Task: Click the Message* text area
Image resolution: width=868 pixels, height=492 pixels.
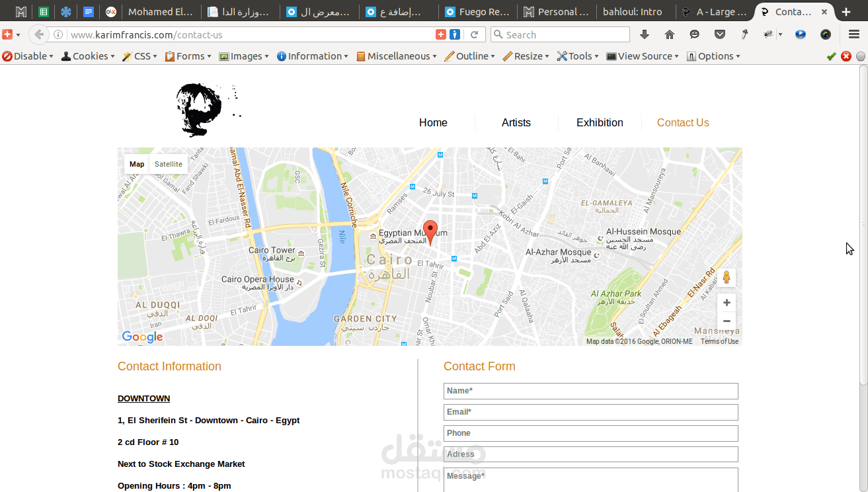Action: pyautogui.click(x=590, y=480)
